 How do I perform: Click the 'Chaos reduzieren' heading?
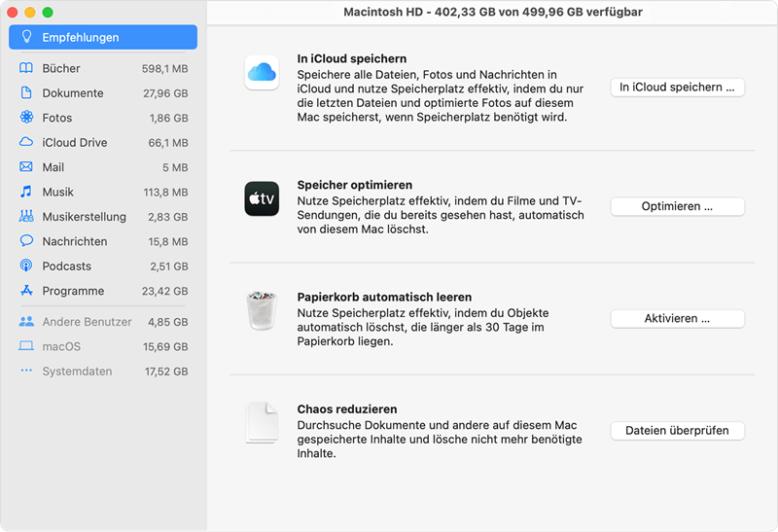click(347, 409)
